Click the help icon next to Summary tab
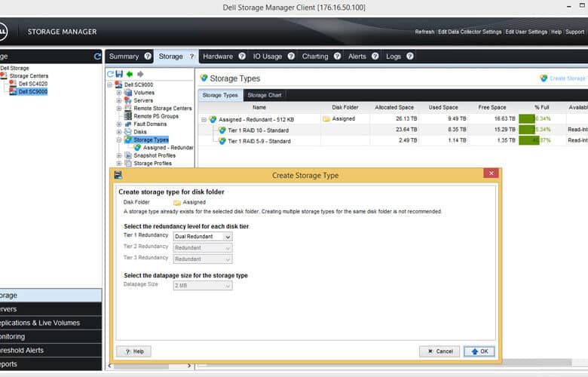588x377 pixels. point(148,57)
